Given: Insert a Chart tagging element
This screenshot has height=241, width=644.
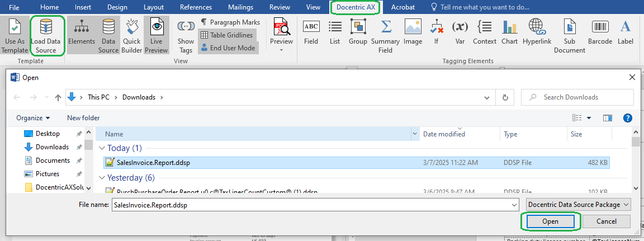Looking at the screenshot, I should [x=509, y=32].
